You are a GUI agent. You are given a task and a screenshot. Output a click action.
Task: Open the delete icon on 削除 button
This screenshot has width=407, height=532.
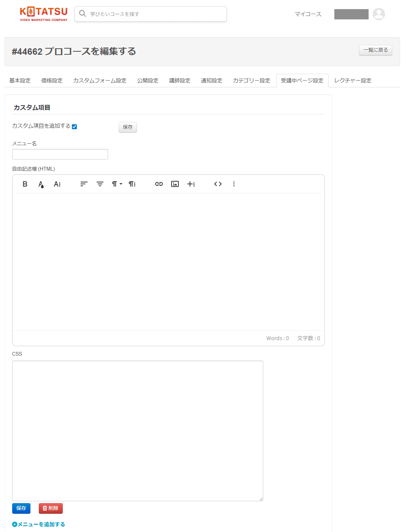pos(45,508)
